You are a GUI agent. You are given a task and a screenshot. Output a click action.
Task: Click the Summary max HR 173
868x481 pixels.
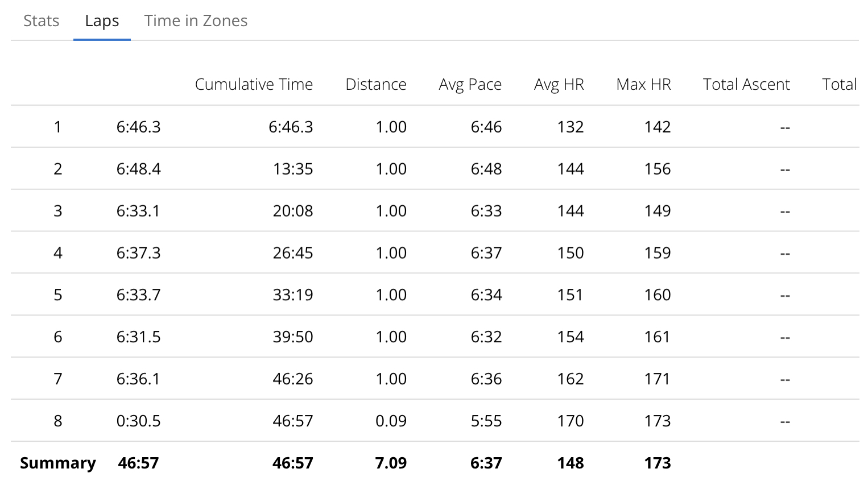tap(657, 463)
